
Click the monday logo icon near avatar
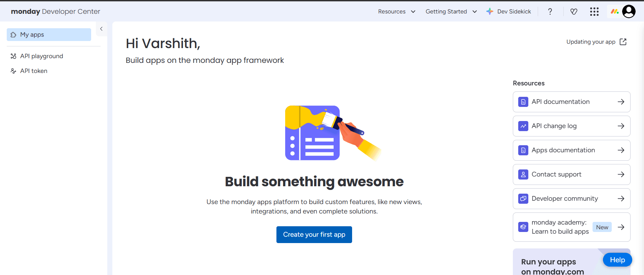point(615,11)
